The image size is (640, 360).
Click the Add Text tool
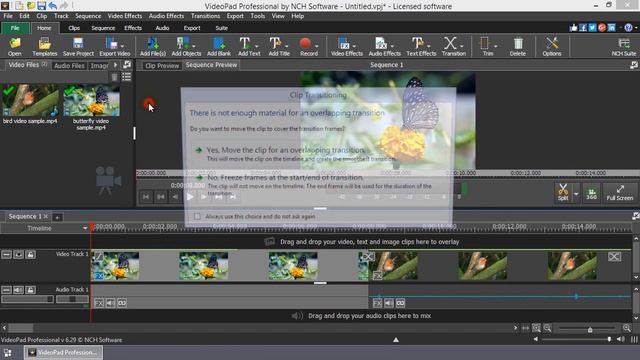(x=246, y=46)
